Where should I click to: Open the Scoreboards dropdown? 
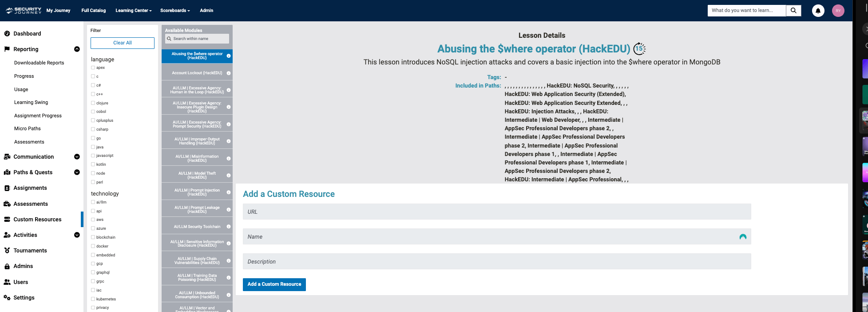point(175,10)
